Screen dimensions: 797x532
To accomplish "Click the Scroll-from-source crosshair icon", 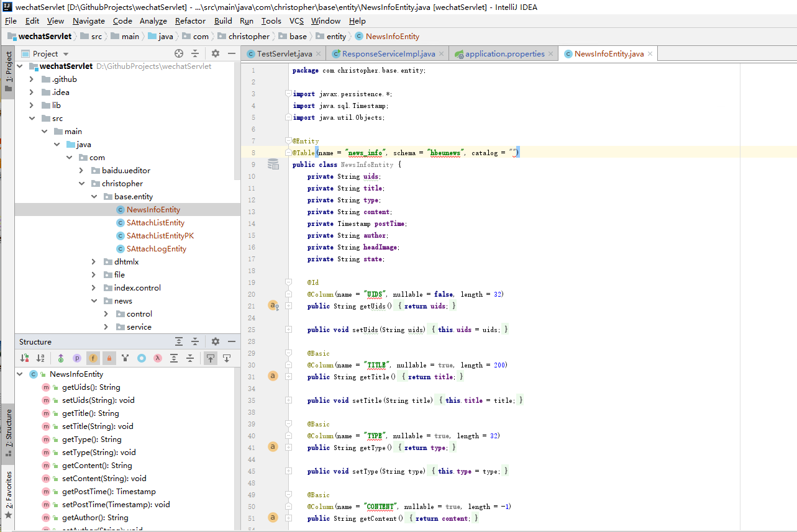I will [179, 53].
